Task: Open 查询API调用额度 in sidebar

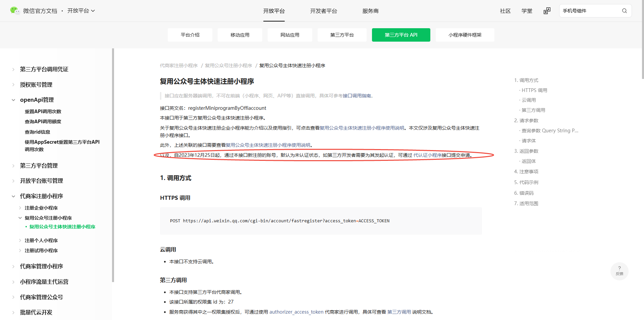Action: tap(43, 122)
